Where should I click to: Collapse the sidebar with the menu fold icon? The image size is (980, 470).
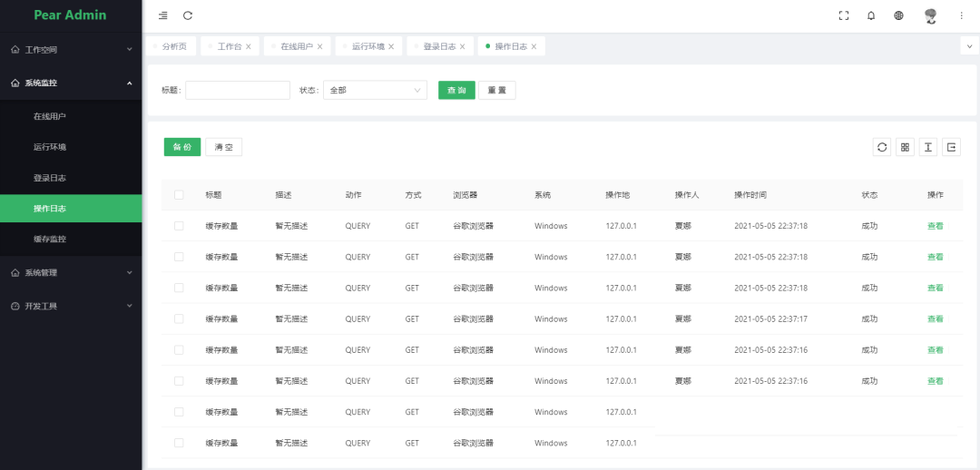pyautogui.click(x=162, y=15)
